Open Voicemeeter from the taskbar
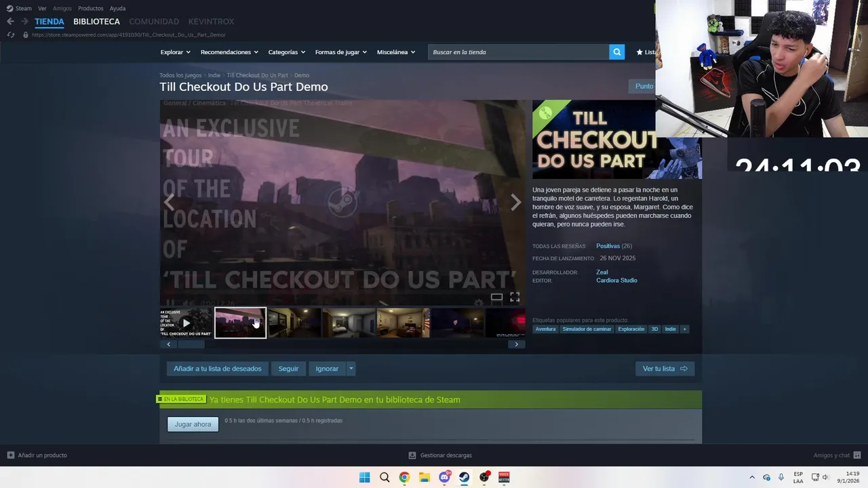868x488 pixels. 504,477
